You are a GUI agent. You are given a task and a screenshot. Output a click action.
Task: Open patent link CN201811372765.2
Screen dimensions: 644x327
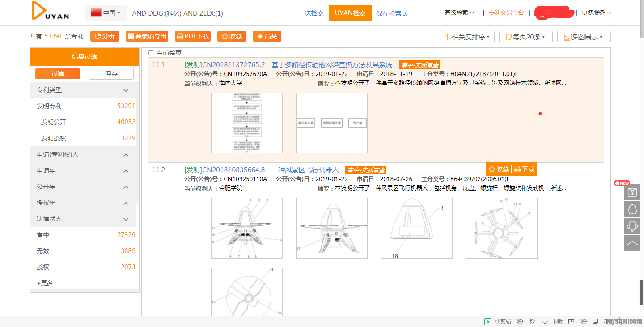pos(233,64)
